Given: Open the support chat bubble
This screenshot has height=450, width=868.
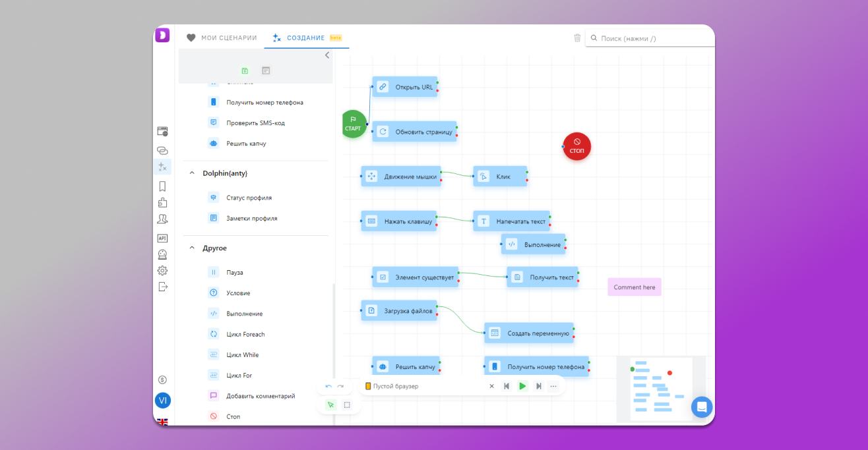Looking at the screenshot, I should coord(702,407).
